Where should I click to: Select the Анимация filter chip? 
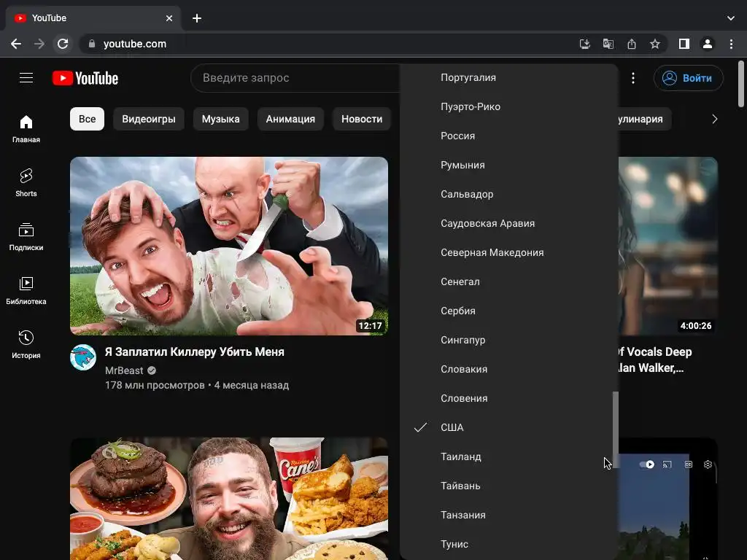click(x=290, y=119)
